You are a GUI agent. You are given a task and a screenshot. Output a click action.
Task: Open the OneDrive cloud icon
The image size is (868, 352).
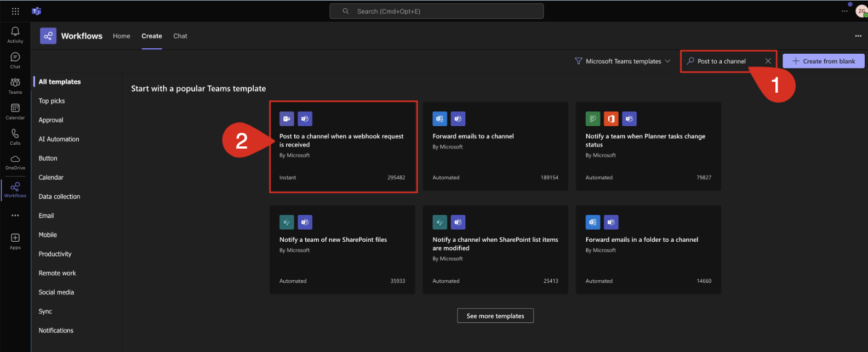point(15,161)
